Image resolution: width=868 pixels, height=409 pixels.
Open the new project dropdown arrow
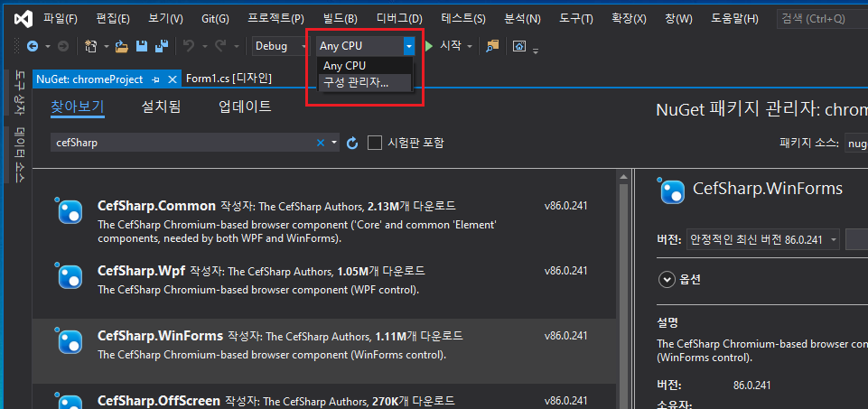point(107,46)
